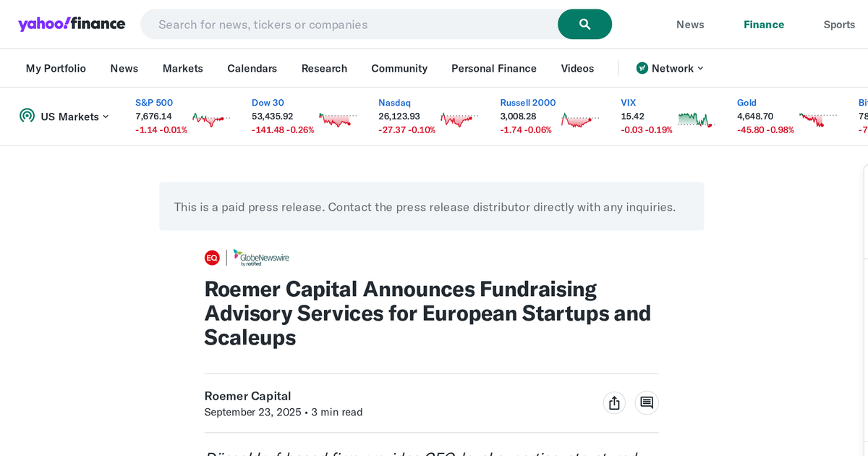The image size is (868, 456).
Task: Click Nasdaq price 26,123.93
Action: click(x=399, y=117)
